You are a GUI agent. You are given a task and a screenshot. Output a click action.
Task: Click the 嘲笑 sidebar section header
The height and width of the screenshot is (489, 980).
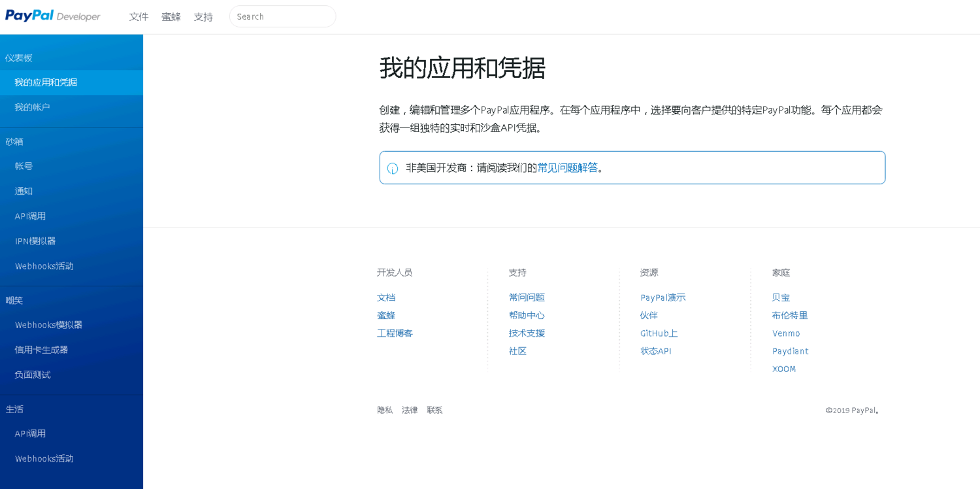click(14, 300)
